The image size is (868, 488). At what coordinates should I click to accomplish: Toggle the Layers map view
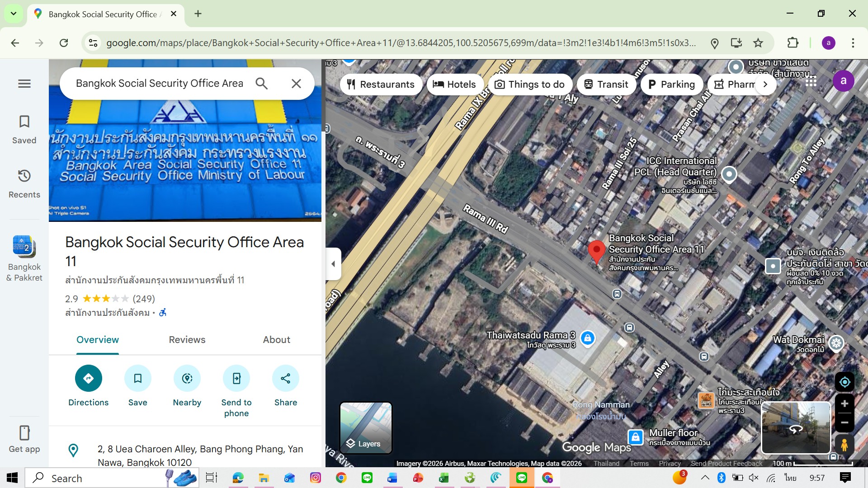click(366, 428)
